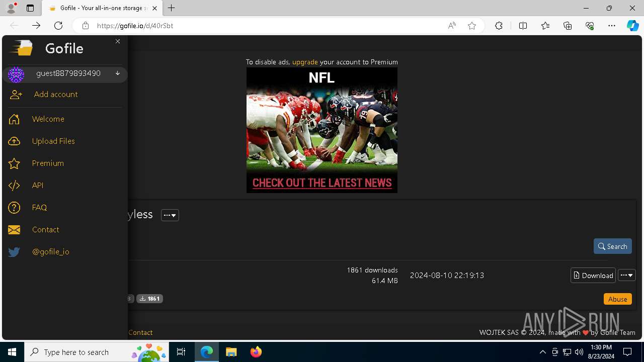This screenshot has height=362, width=644.
Task: Open the Contact menu item
Action: [x=46, y=230]
